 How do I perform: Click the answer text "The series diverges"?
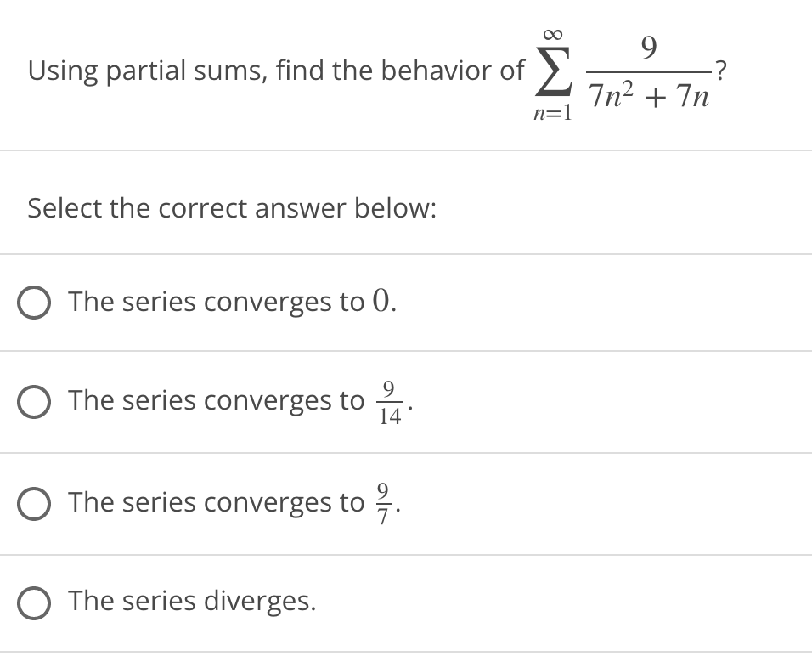(191, 602)
